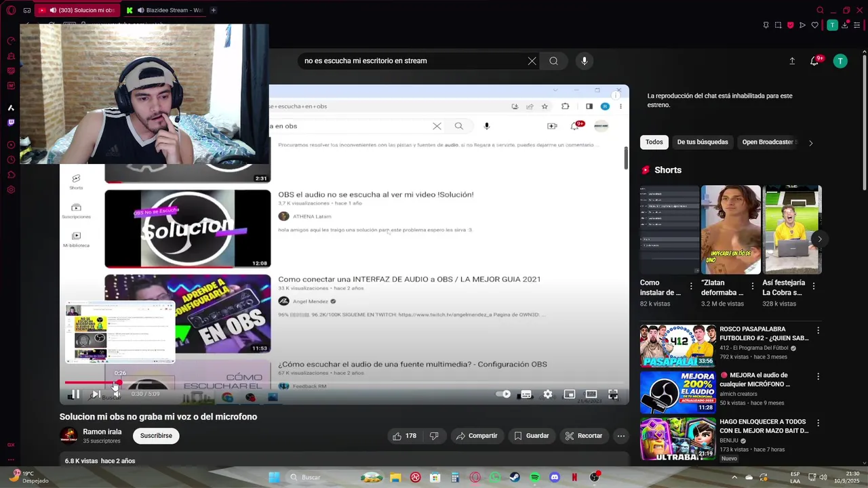Click the Opera snapshot tool icon
Screen dimensions: 868x488
pos(778,25)
